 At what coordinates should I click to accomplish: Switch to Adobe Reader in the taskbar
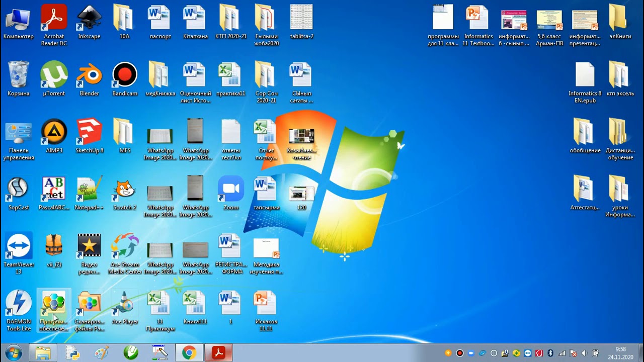tap(219, 353)
